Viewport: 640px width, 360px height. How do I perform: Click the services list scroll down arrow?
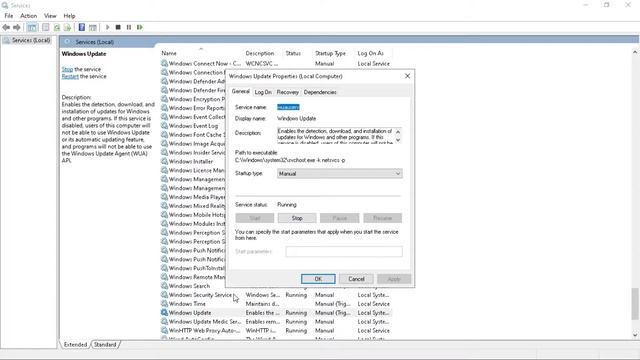[635, 335]
